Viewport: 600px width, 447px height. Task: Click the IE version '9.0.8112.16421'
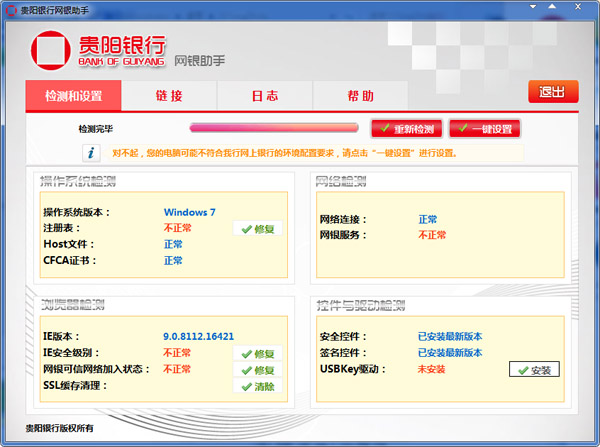point(198,336)
